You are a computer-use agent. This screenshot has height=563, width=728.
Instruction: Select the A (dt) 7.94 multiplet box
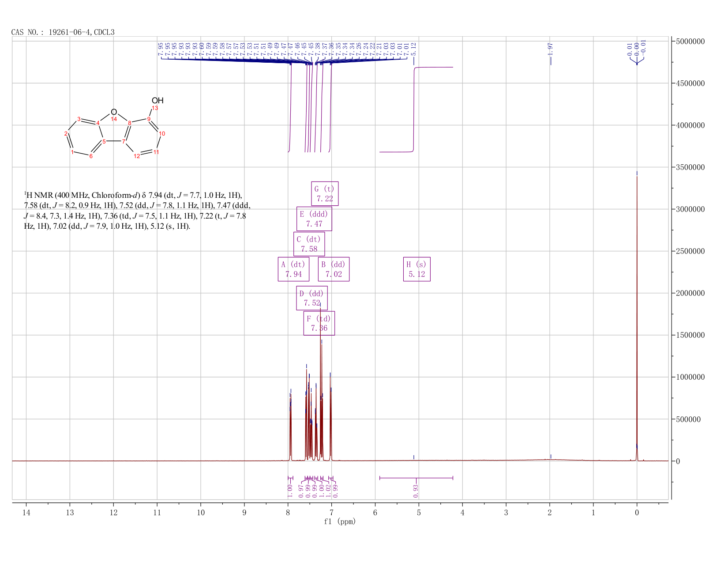[293, 269]
